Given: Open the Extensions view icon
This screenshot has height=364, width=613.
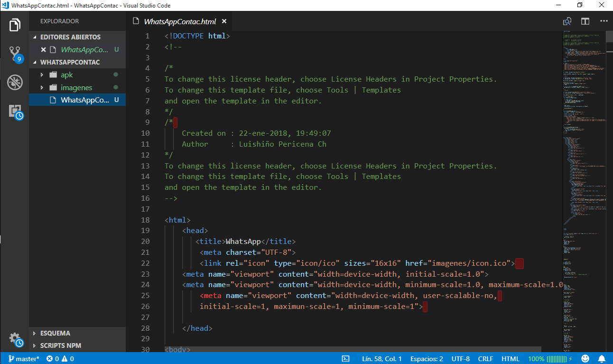Looking at the screenshot, I should 16,112.
